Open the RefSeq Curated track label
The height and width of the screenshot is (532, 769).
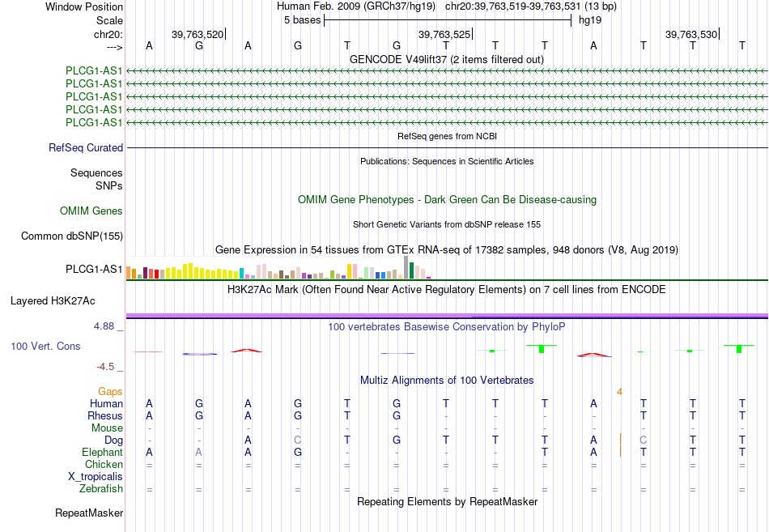tap(86, 147)
